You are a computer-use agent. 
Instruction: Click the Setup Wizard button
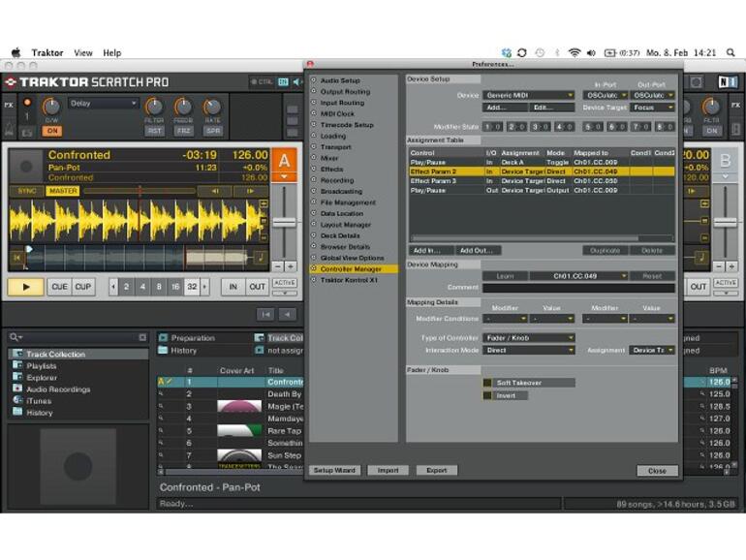click(x=335, y=470)
